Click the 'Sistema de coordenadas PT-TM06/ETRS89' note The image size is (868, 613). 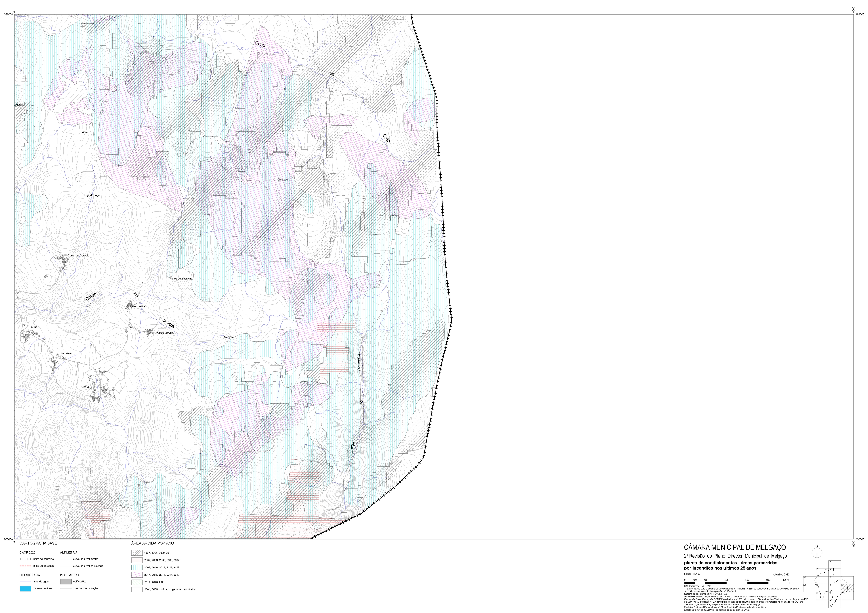(706, 594)
